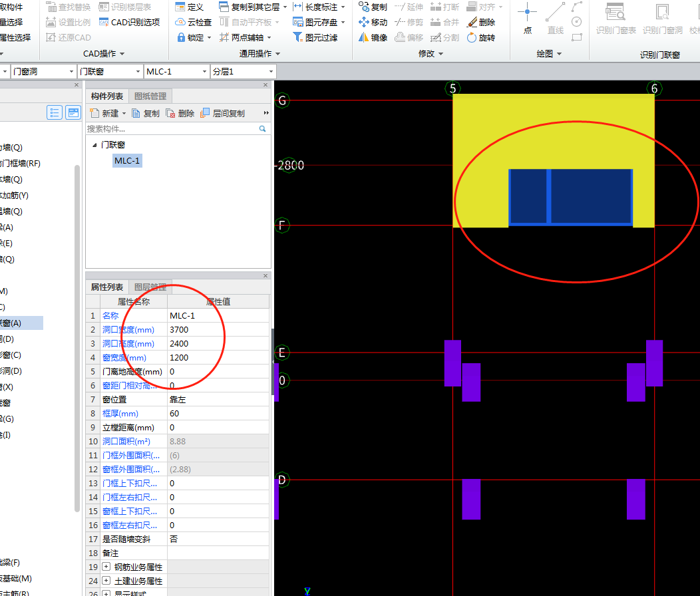Switch to 构件列表 tab
Viewport: 700px width, 596px height.
tap(106, 96)
